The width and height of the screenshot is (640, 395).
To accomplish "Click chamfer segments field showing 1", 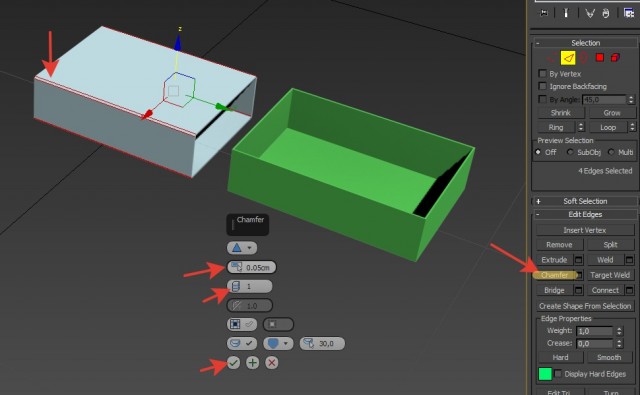I will pos(250,286).
